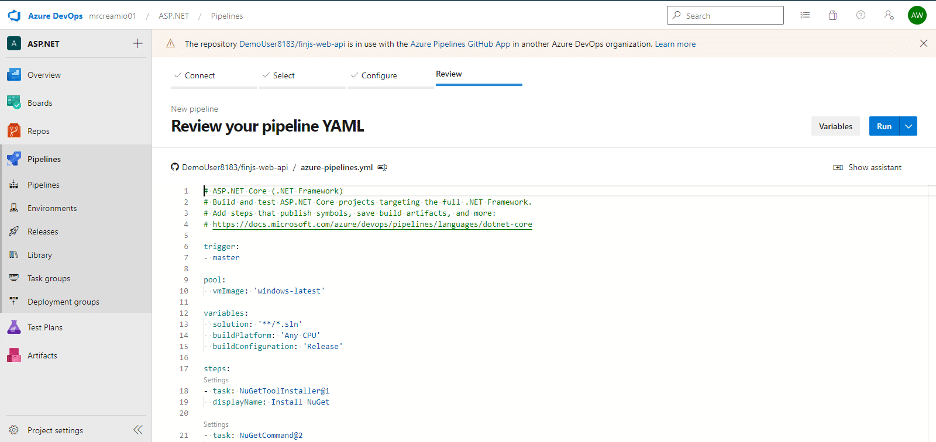Click the 'buildPlatform: Any CPU' line
This screenshot has height=442, width=936.
coord(266,335)
